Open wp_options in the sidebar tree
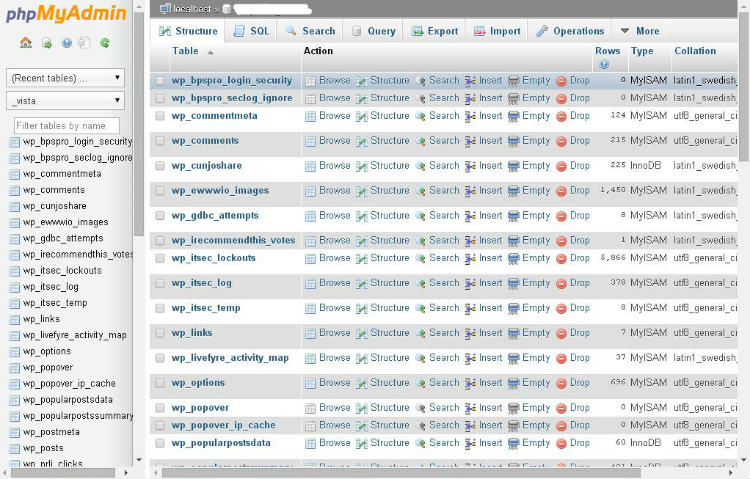This screenshot has height=479, width=750. (47, 351)
